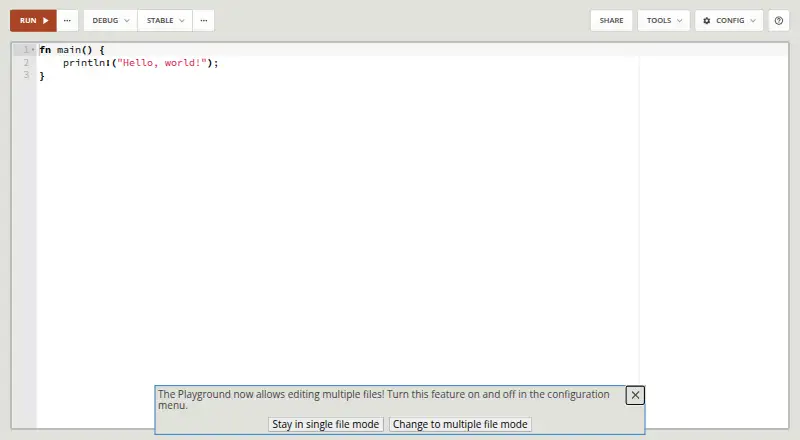Open more channel options after STABLE
The width and height of the screenshot is (800, 440).
click(204, 20)
